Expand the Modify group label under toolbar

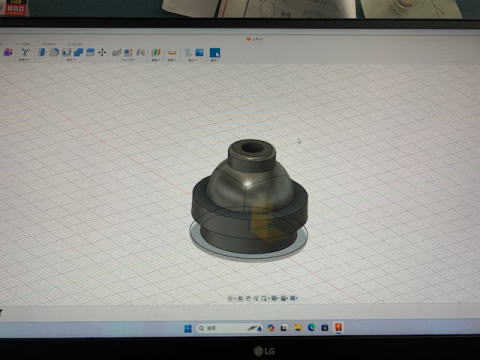click(72, 60)
